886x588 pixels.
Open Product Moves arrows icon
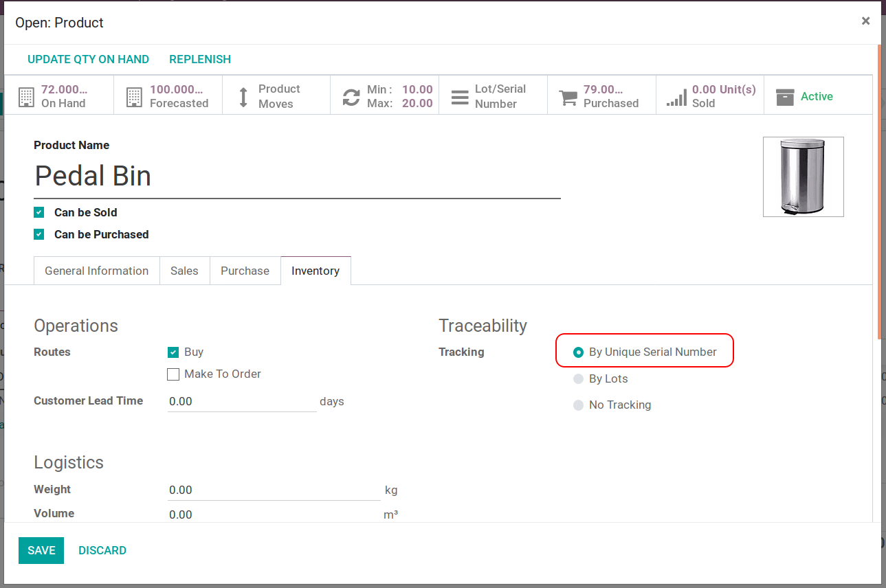click(x=243, y=97)
